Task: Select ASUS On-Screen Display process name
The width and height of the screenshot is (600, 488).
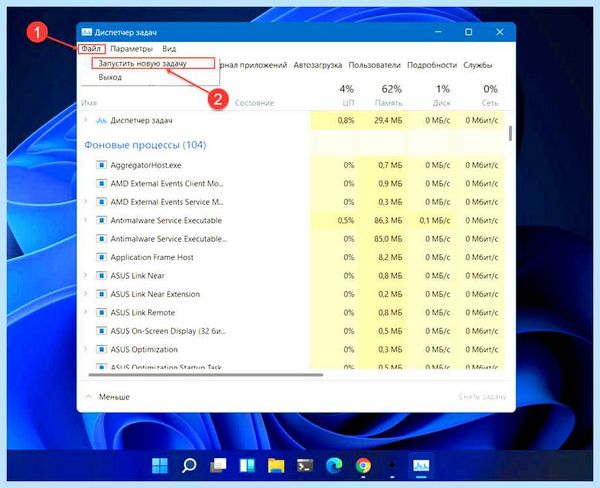Action: pyautogui.click(x=168, y=331)
